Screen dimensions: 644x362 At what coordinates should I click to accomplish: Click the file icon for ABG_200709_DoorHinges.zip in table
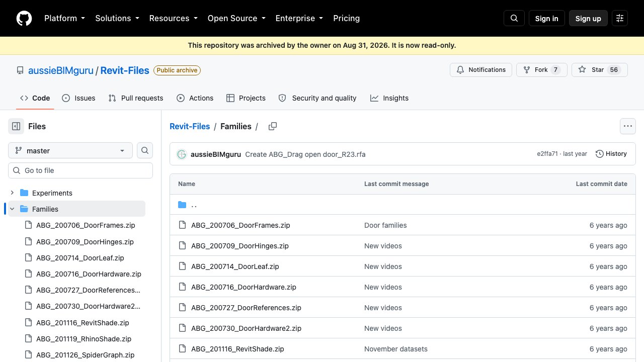(x=183, y=245)
